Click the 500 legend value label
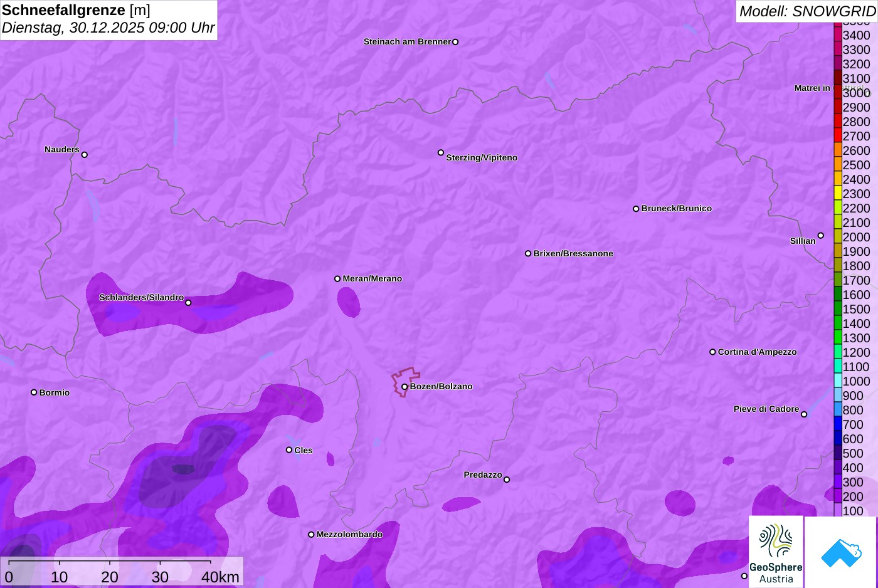Viewport: 878px width, 588px height. (853, 453)
